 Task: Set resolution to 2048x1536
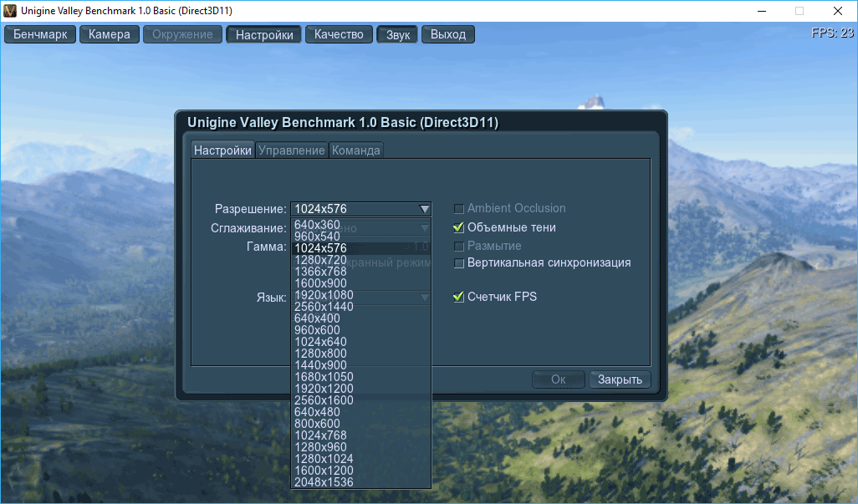(x=361, y=482)
